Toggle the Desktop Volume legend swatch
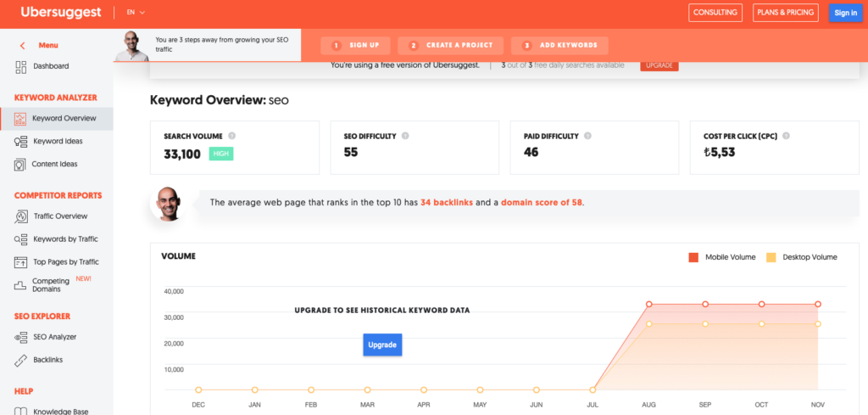Screen dimensions: 868x415 click(x=771, y=257)
